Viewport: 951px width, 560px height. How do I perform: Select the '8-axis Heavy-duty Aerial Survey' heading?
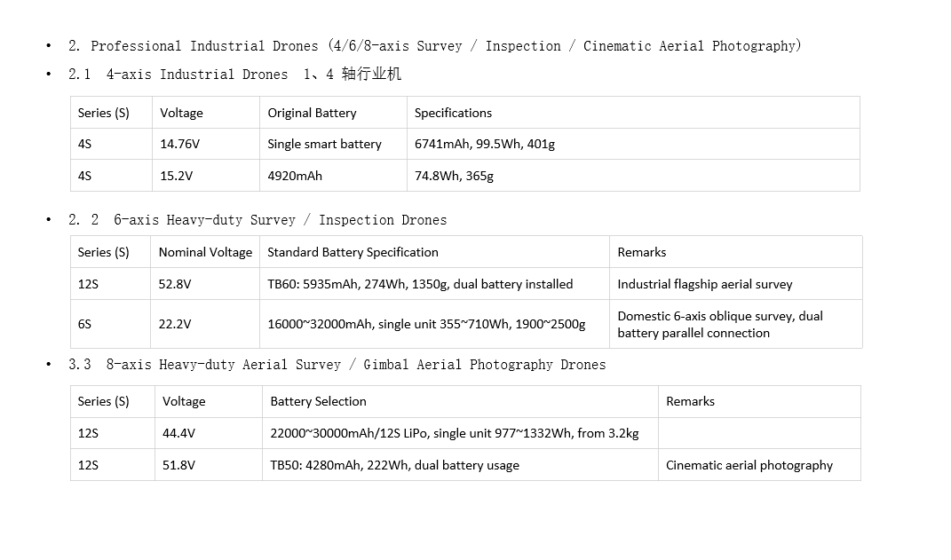(337, 365)
